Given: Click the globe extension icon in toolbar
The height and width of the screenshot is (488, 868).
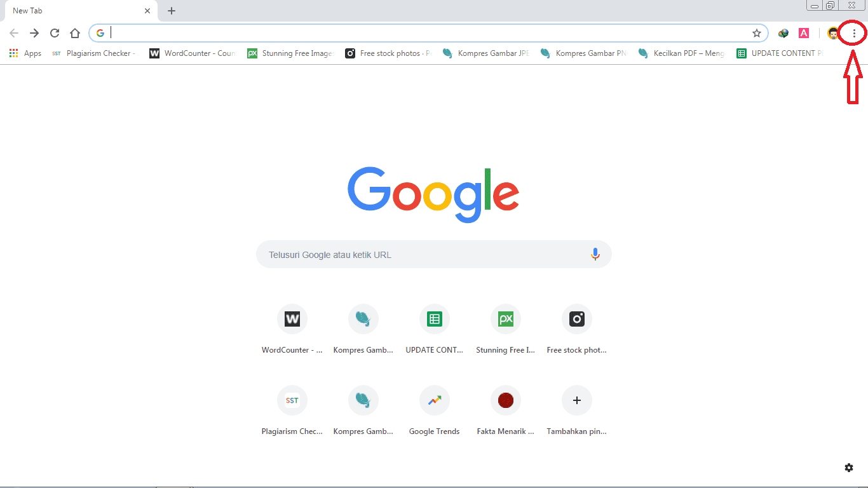Looking at the screenshot, I should point(783,33).
